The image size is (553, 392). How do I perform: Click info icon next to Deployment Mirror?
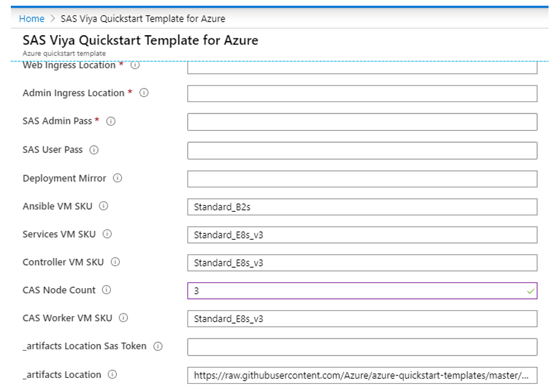[x=117, y=178]
